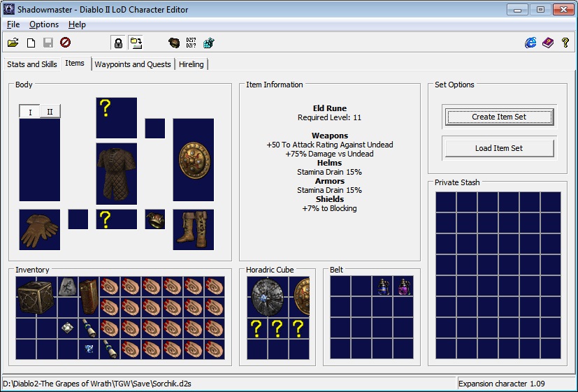Switch to Waypoints and Quests tab
The width and height of the screenshot is (578, 392).
click(133, 64)
